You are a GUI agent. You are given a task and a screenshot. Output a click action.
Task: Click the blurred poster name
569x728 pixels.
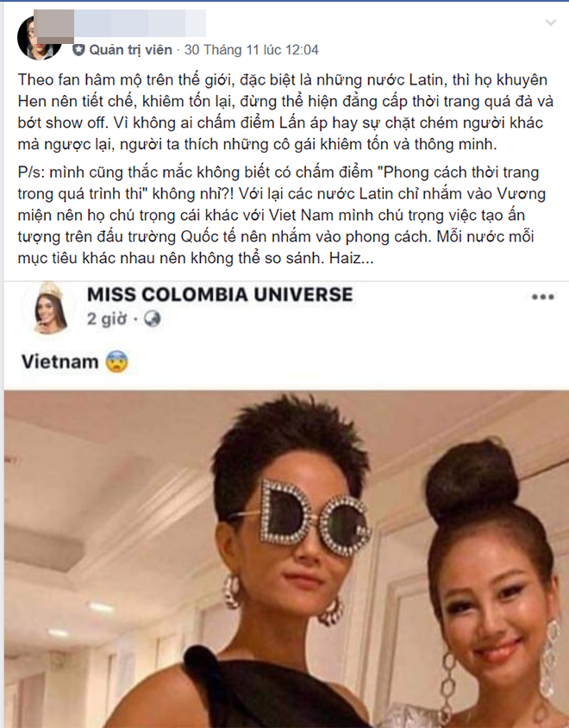120,23
